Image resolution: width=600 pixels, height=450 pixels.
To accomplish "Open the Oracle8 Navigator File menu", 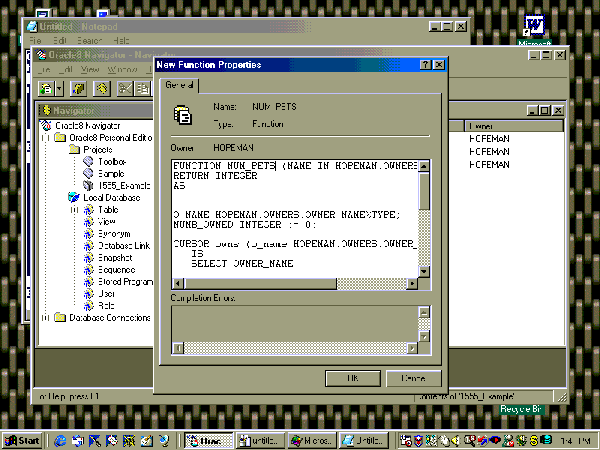I will [x=44, y=69].
